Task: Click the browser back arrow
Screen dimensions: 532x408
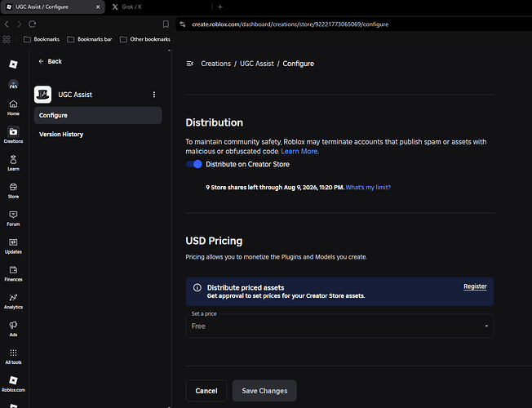Action: (x=7, y=24)
